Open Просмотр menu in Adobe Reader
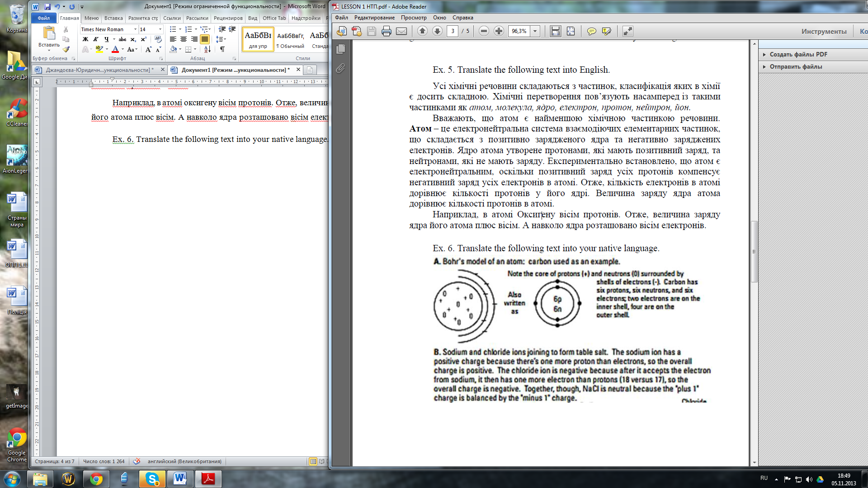 414,18
